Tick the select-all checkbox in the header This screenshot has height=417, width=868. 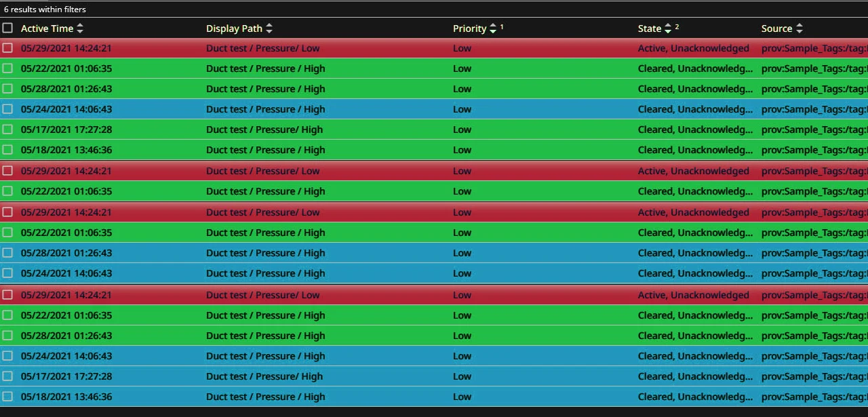[x=7, y=28]
